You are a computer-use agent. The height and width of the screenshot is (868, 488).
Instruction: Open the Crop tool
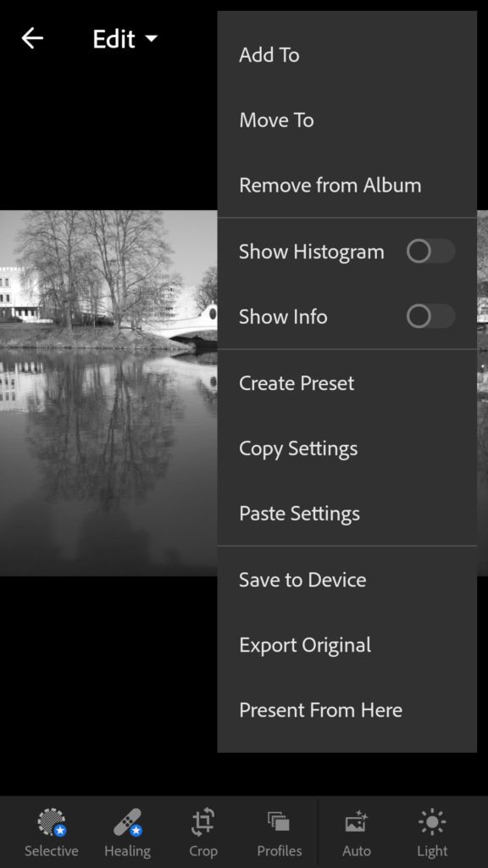[x=203, y=832]
